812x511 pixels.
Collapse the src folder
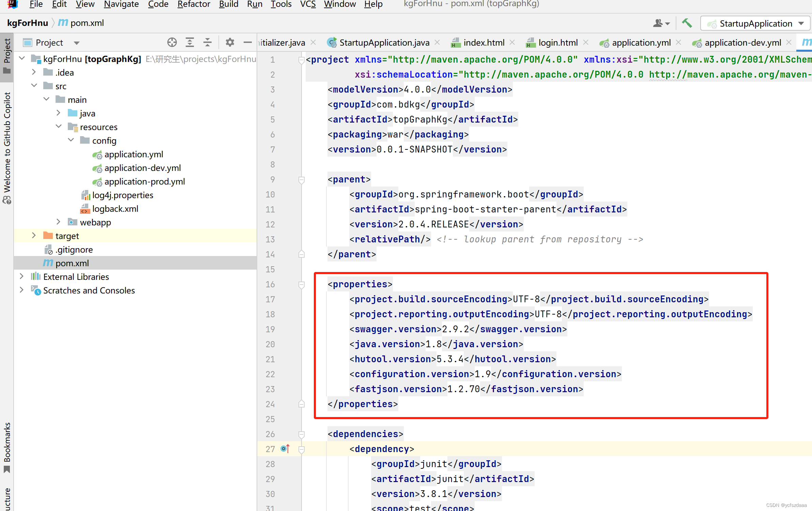(x=34, y=86)
